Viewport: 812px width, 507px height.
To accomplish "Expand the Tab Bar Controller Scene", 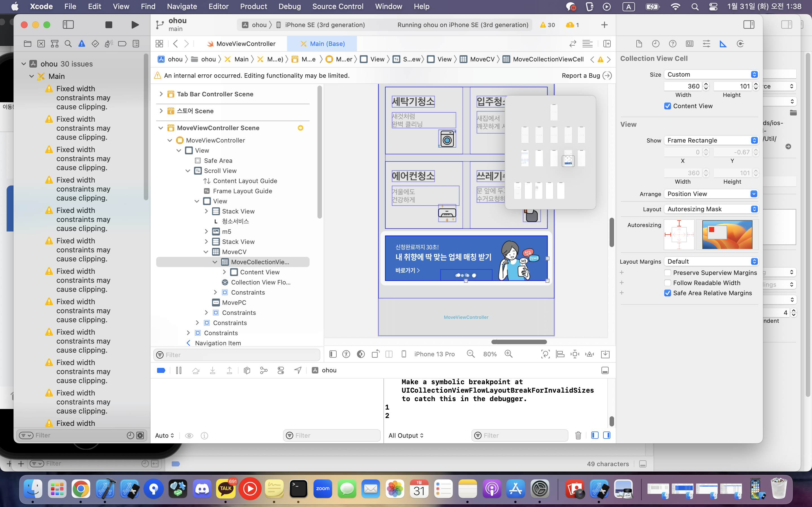I will click(x=161, y=94).
